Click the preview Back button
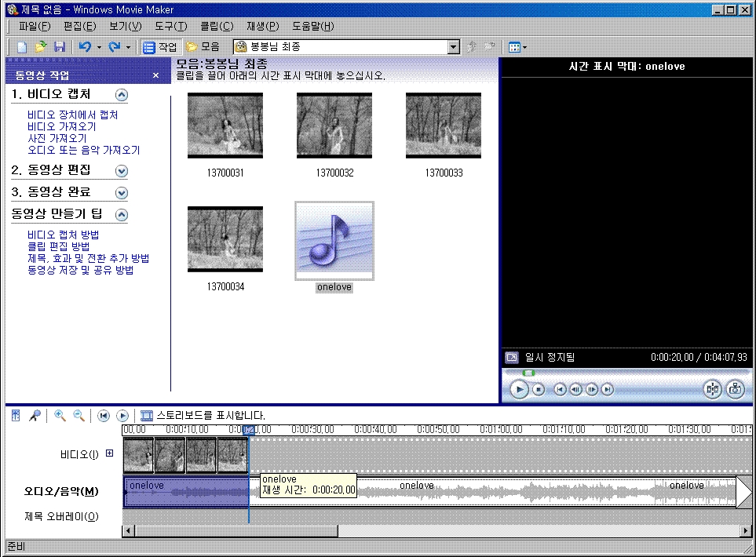The image size is (756, 557). [x=560, y=389]
